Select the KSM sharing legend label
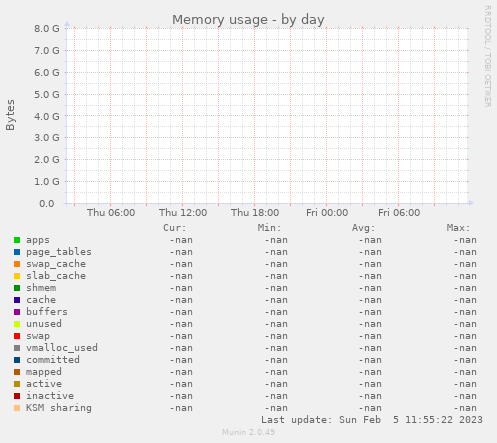Image resolution: width=497 pixels, height=443 pixels. (x=59, y=408)
